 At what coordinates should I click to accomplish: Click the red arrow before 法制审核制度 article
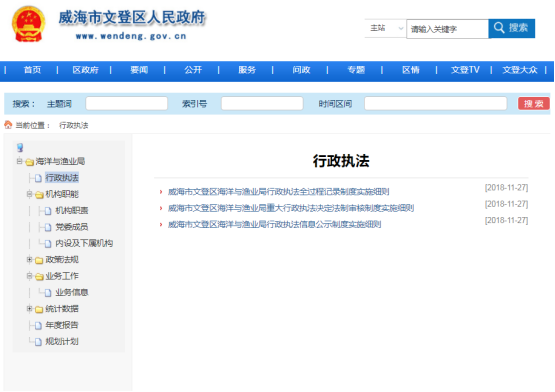[x=161, y=208]
